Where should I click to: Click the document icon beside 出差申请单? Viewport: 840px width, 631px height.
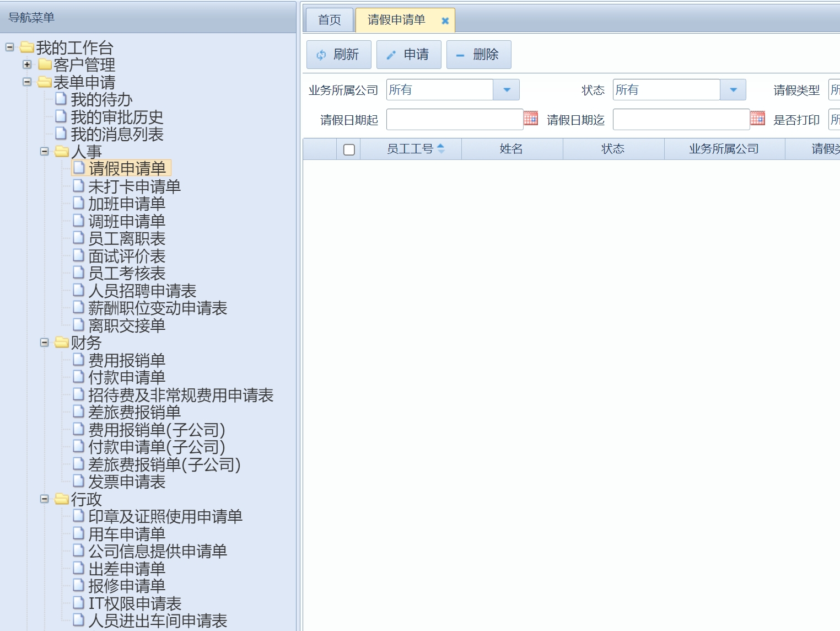point(79,568)
